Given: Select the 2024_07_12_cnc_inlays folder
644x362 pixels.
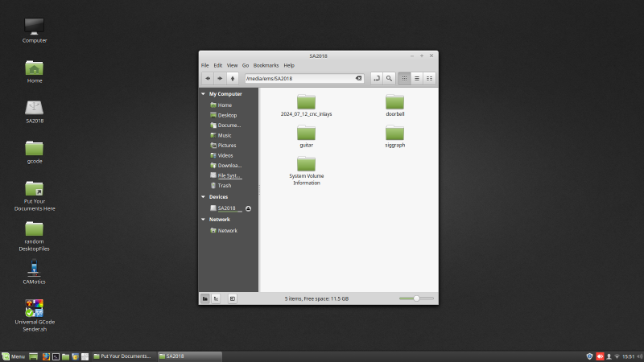Looking at the screenshot, I should [x=307, y=105].
